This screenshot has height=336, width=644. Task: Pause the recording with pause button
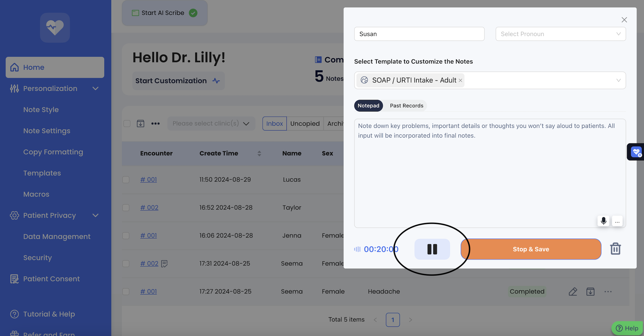pos(432,249)
